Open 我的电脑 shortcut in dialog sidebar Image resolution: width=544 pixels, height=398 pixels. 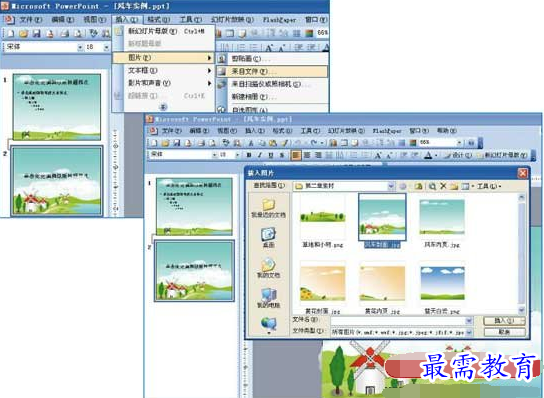(x=269, y=298)
